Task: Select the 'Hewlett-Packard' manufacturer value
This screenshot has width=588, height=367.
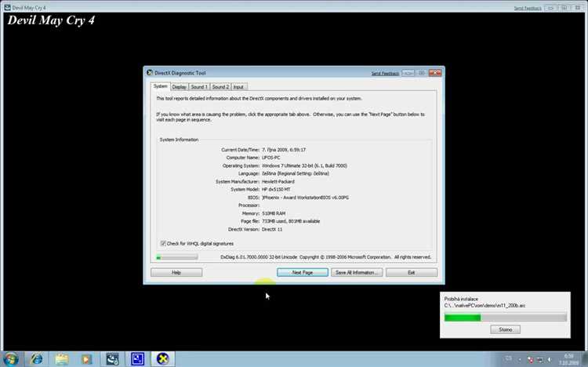Action: coord(278,182)
